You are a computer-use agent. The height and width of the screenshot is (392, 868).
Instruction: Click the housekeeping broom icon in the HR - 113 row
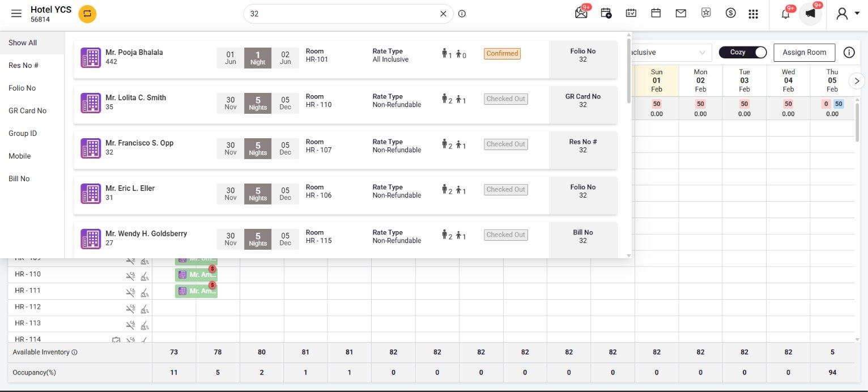point(144,325)
